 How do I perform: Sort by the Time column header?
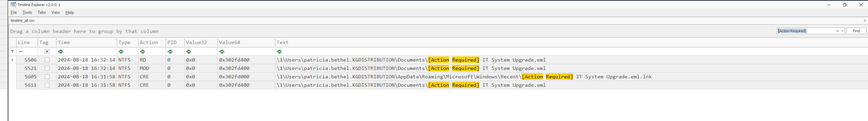click(86, 43)
